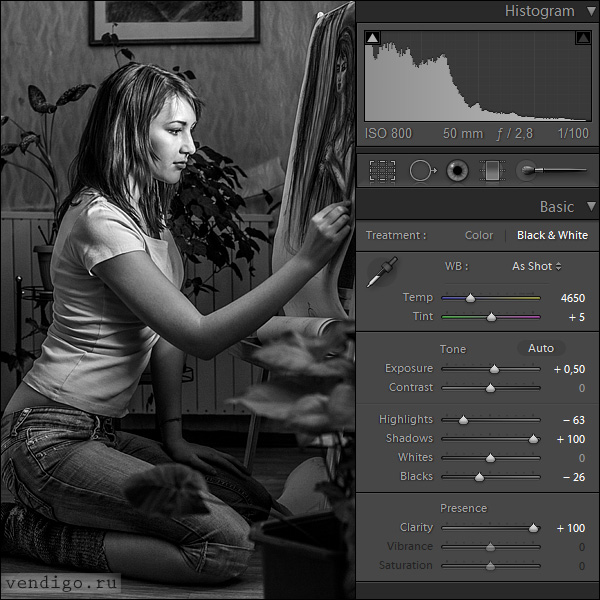600x600 pixels.
Task: Click the Presence section label
Action: point(463,508)
